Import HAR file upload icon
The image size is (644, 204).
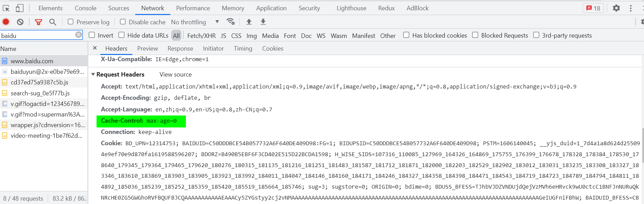(249, 22)
